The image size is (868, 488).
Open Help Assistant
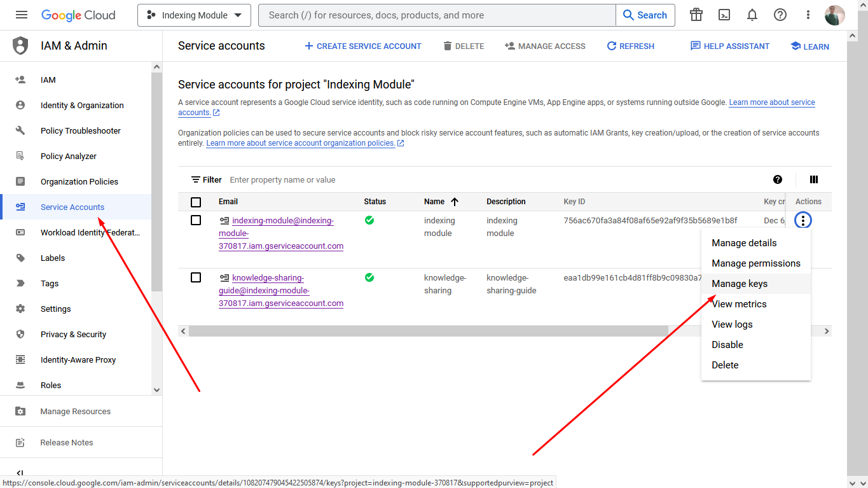coord(729,46)
